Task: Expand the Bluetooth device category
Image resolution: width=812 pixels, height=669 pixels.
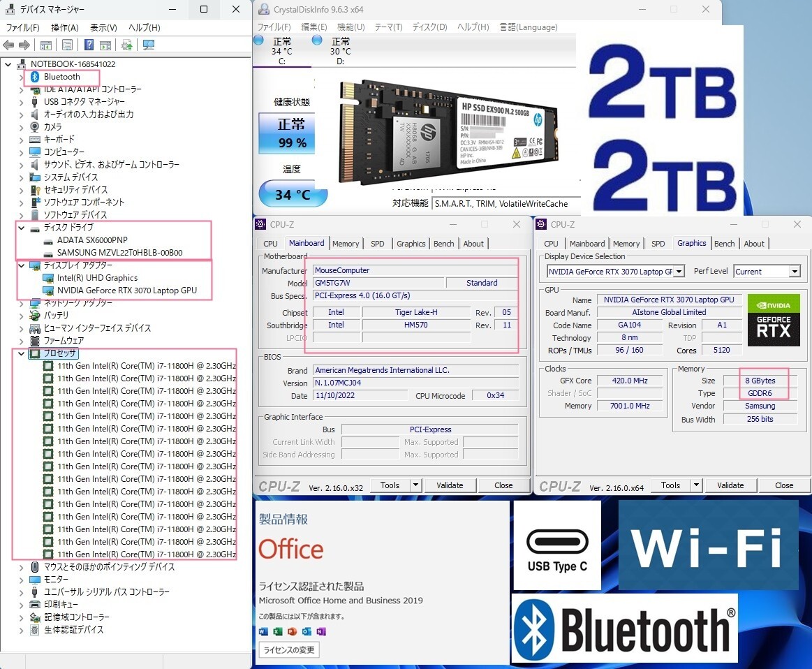Action: (22, 77)
